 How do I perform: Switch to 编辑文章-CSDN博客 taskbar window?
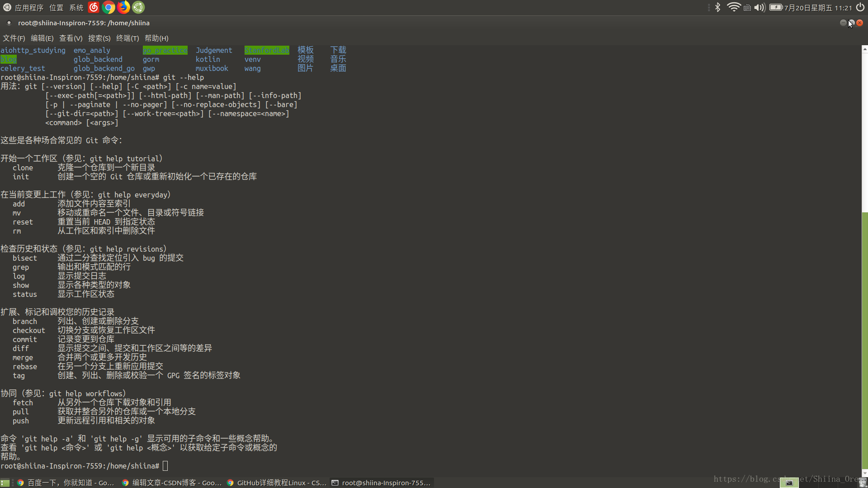coord(172,483)
